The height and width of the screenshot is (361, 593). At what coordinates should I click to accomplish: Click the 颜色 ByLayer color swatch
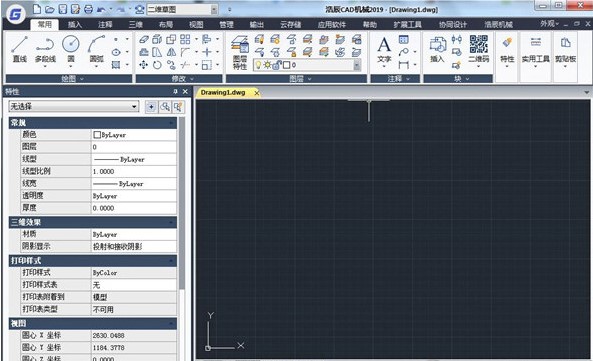pyautogui.click(x=97, y=135)
